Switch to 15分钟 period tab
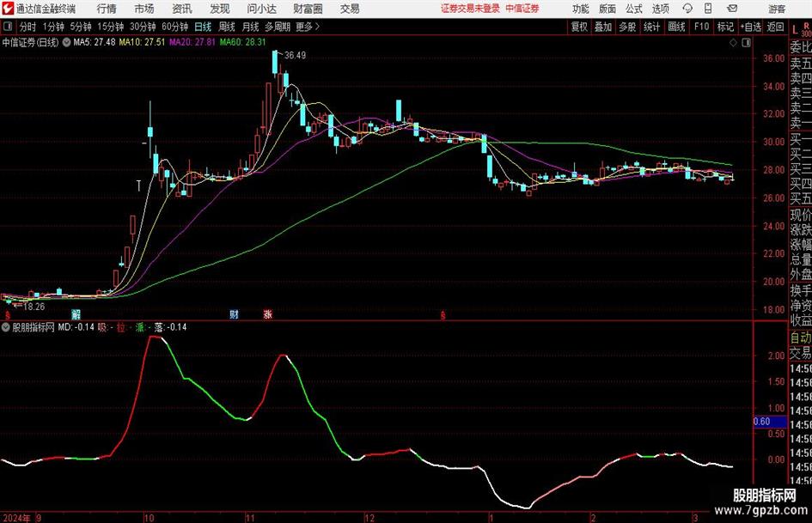Screen dimensions: 812x523 coord(111,27)
